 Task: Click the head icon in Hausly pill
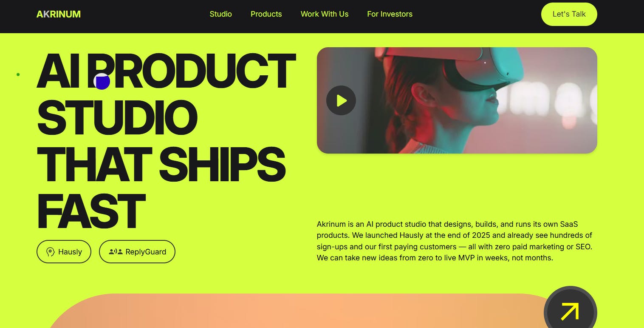[x=51, y=252]
